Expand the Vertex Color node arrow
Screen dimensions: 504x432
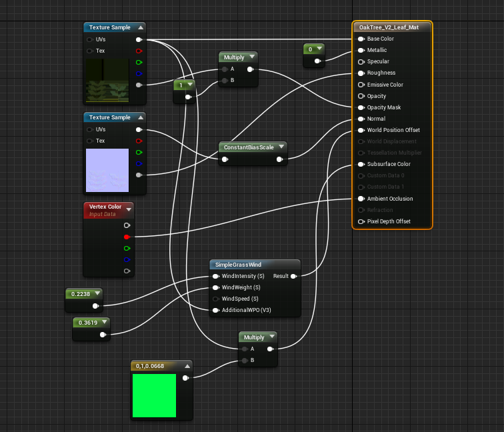pyautogui.click(x=129, y=209)
